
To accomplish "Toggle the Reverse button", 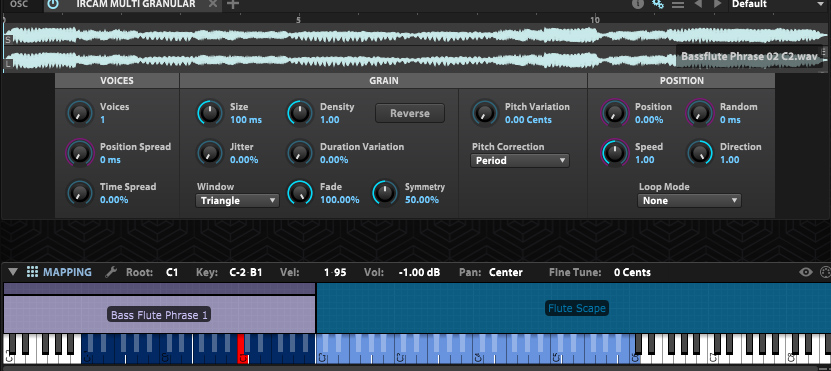I will [x=410, y=113].
